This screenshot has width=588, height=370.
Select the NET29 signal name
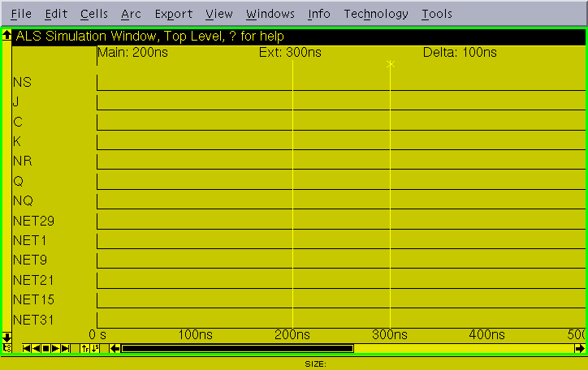(33, 221)
